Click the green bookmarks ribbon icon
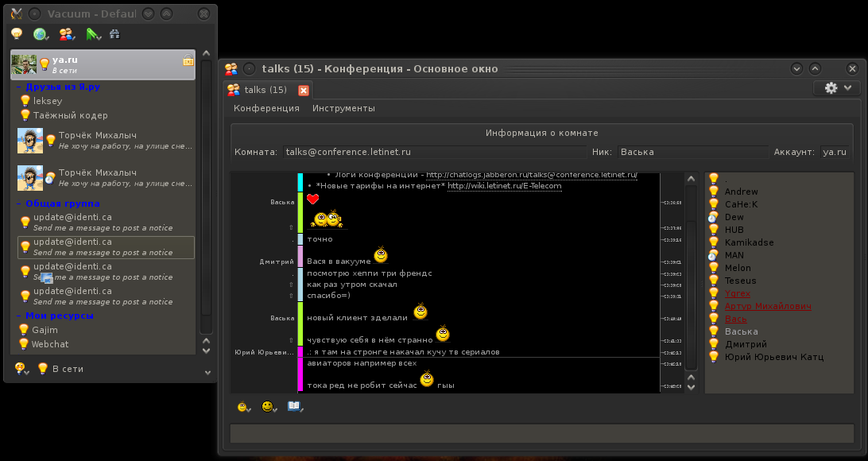Screen dimensions: 868x461 (93, 34)
